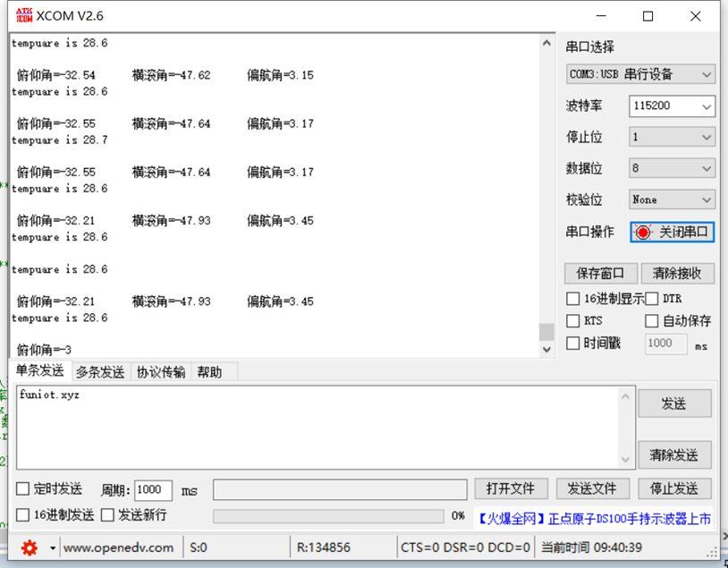Viewport: 728px width, 568px height.
Task: Open the parity dropdown showing None
Action: point(672,199)
